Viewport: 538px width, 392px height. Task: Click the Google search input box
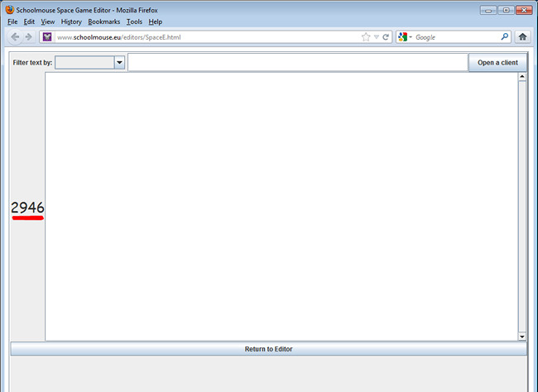(x=455, y=37)
